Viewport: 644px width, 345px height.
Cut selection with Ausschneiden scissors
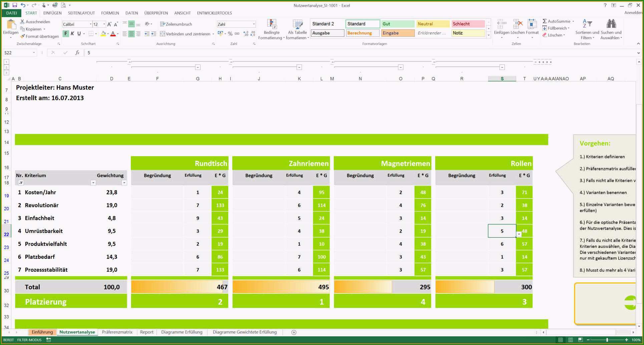[35, 22]
